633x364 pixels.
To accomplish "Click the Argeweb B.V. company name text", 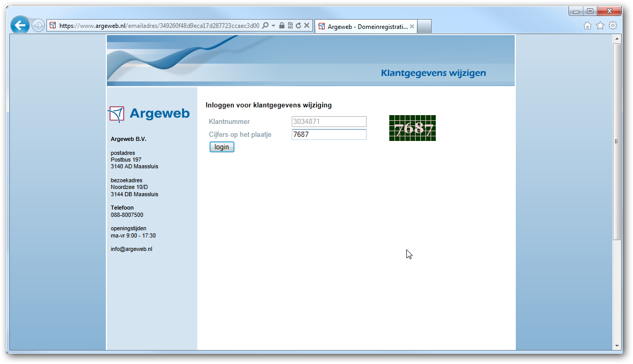I will [129, 139].
